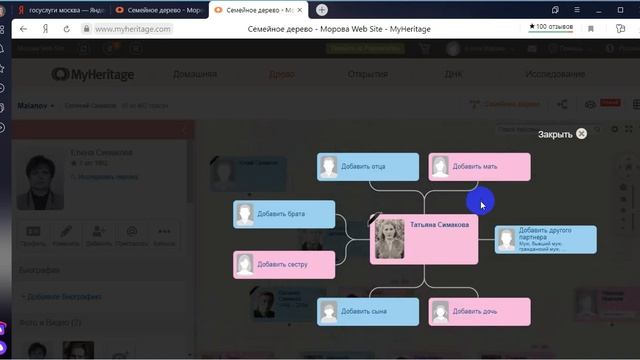
Task: Open the Древо menu
Action: coord(282,74)
